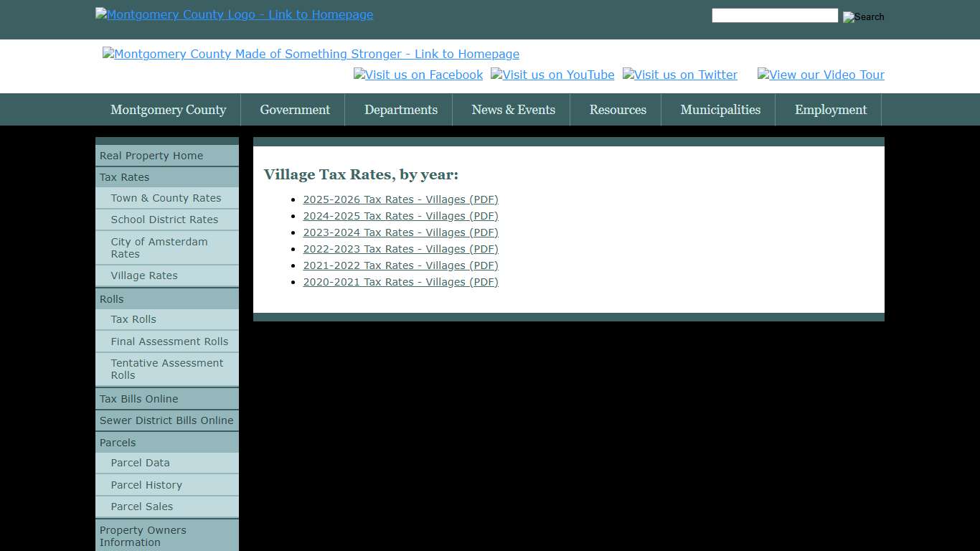
Task: Open the Visit us on Facebook icon
Action: pyautogui.click(x=418, y=75)
